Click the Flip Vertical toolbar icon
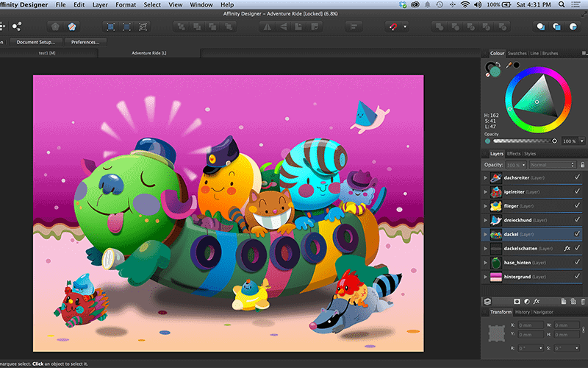The height and width of the screenshot is (368, 588). [x=283, y=26]
